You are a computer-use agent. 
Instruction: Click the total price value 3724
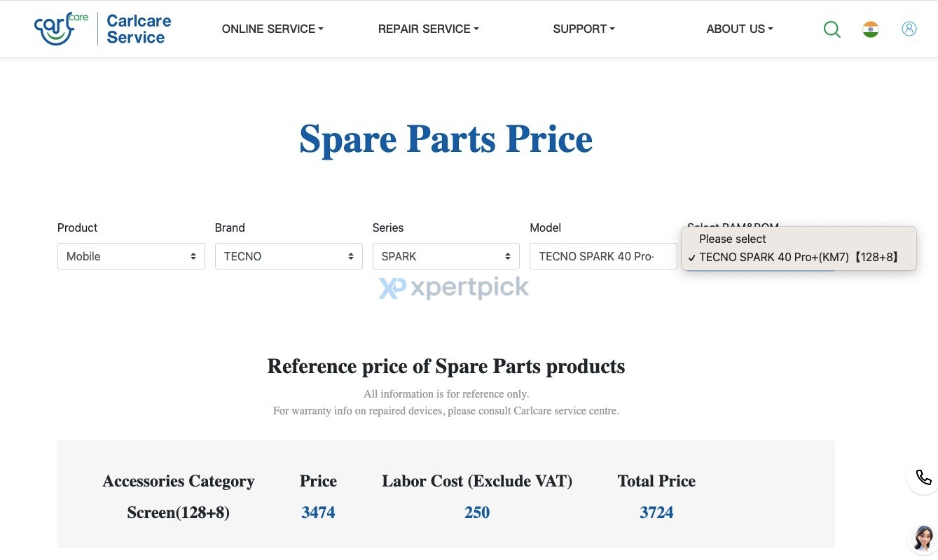point(656,512)
